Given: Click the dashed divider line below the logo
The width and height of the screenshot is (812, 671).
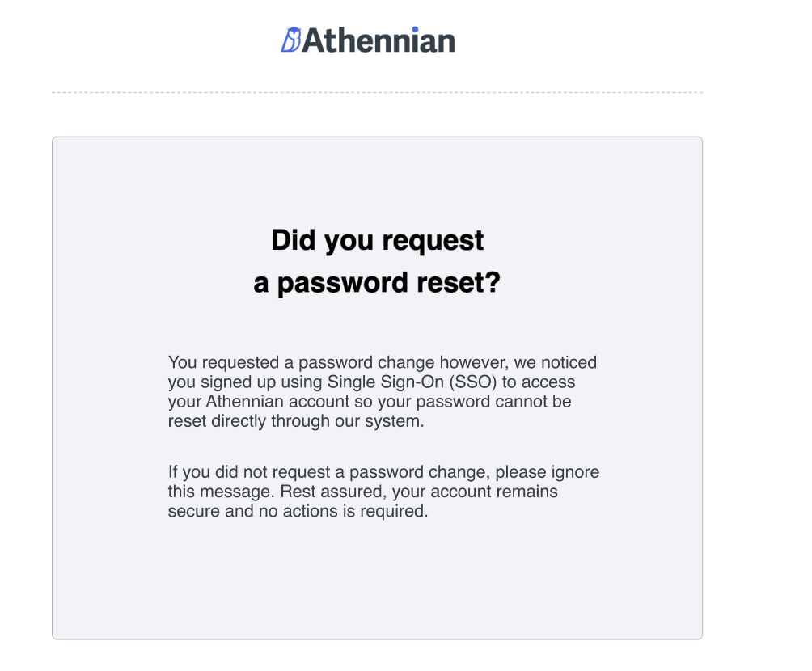Looking at the screenshot, I should pyautogui.click(x=377, y=93).
